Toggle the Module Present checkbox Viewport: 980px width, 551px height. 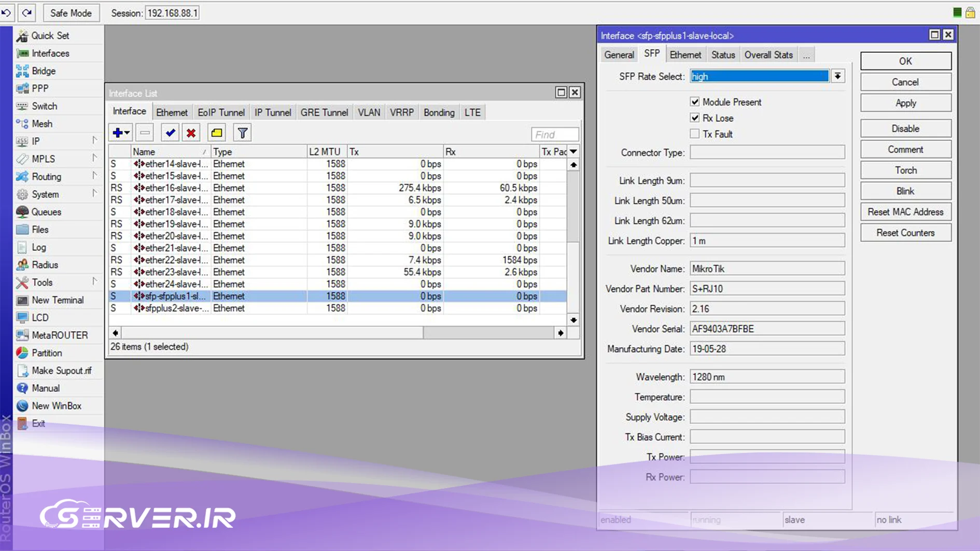pyautogui.click(x=695, y=102)
